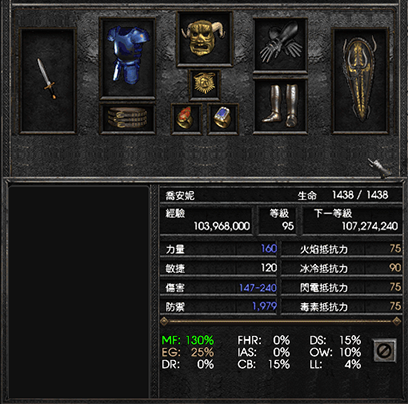This screenshot has height=404, width=408.
Task: Select the 火焰抵抗力 fire resistance row
Action: click(x=341, y=249)
